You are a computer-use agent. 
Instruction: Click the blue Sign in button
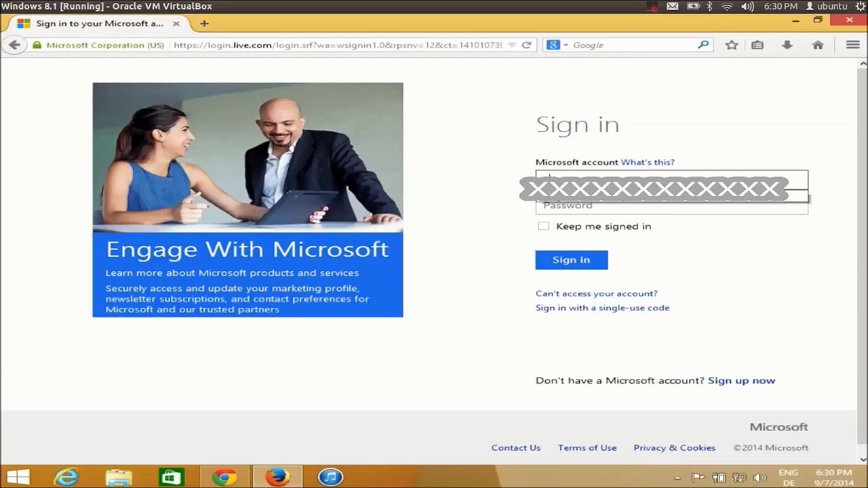[572, 260]
